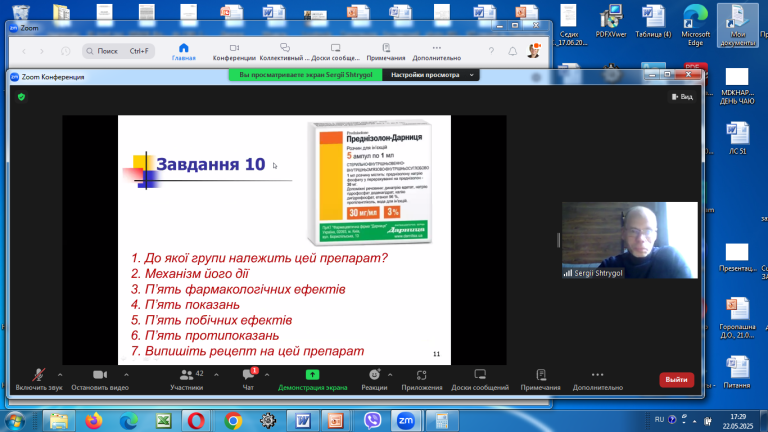Launch Edge from taskbar
The image size is (768, 432).
pos(128,421)
